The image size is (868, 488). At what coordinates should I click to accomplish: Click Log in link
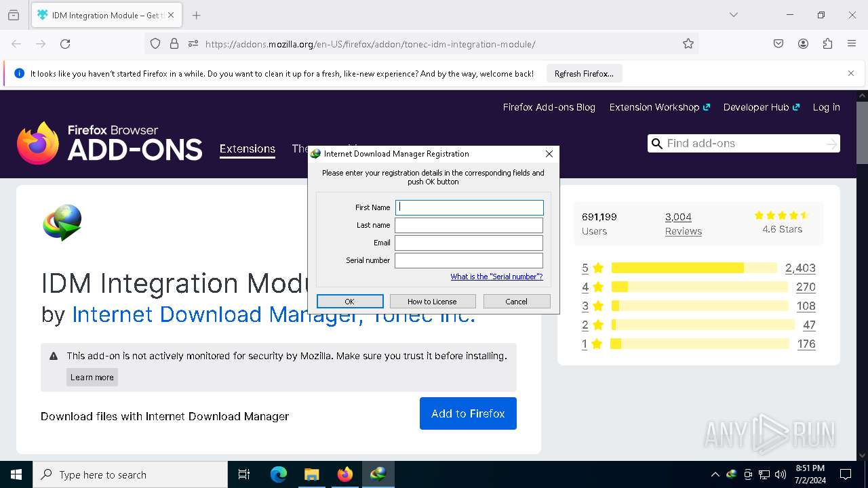(826, 107)
